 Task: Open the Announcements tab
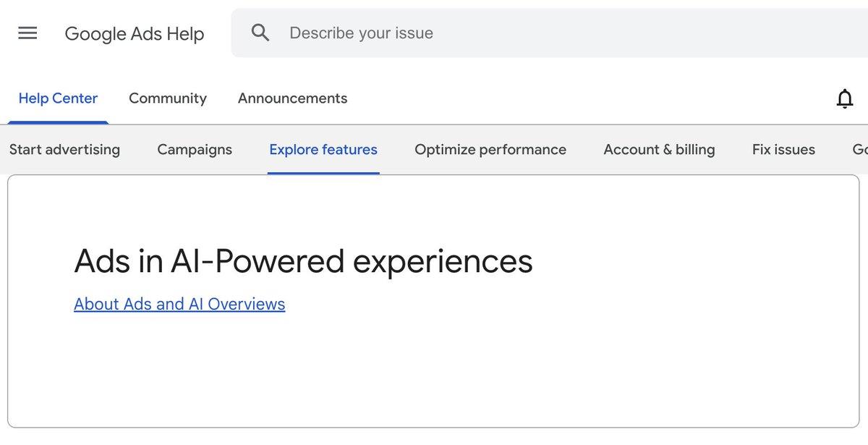[x=292, y=98]
